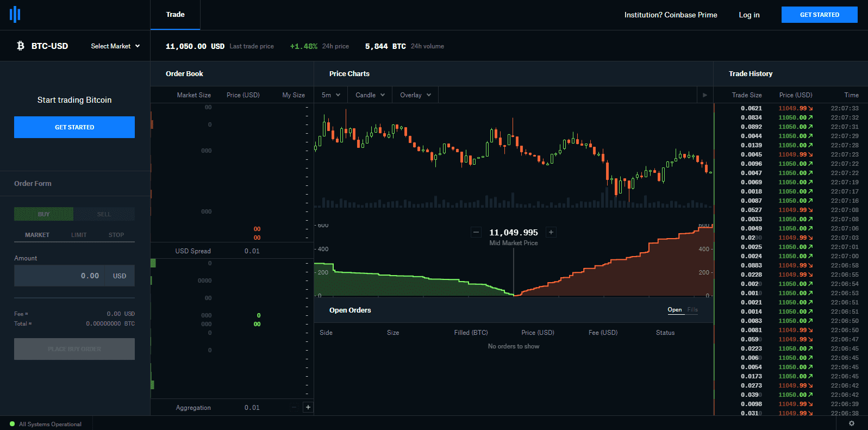868x430 pixels.
Task: Expand the 5m timeframe dropdown
Action: pos(330,95)
